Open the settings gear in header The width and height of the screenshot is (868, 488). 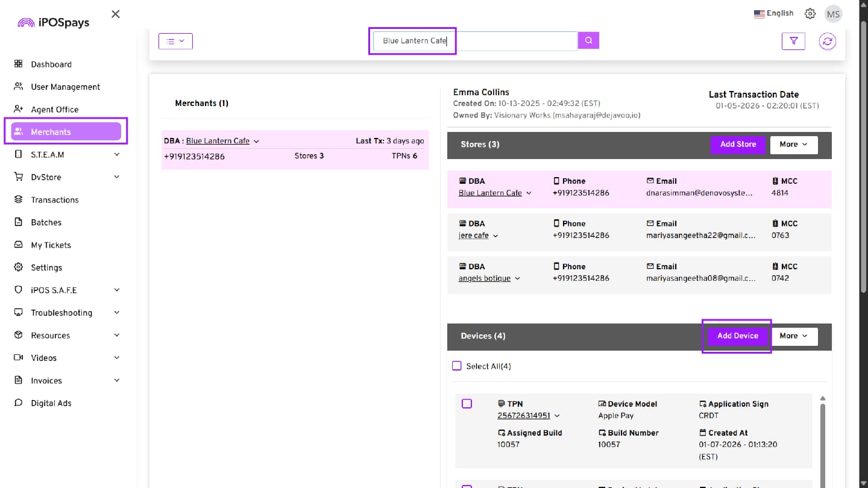(810, 14)
